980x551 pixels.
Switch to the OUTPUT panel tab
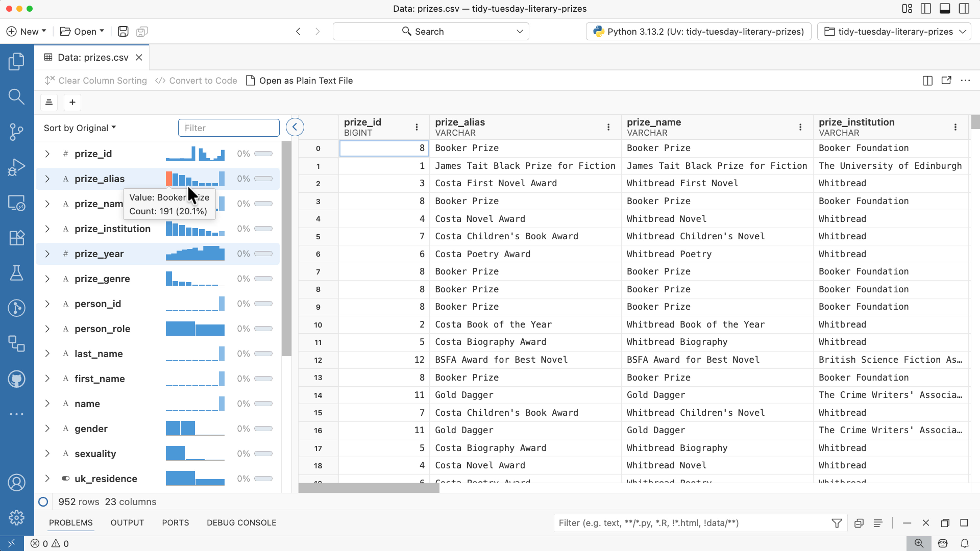coord(127,523)
